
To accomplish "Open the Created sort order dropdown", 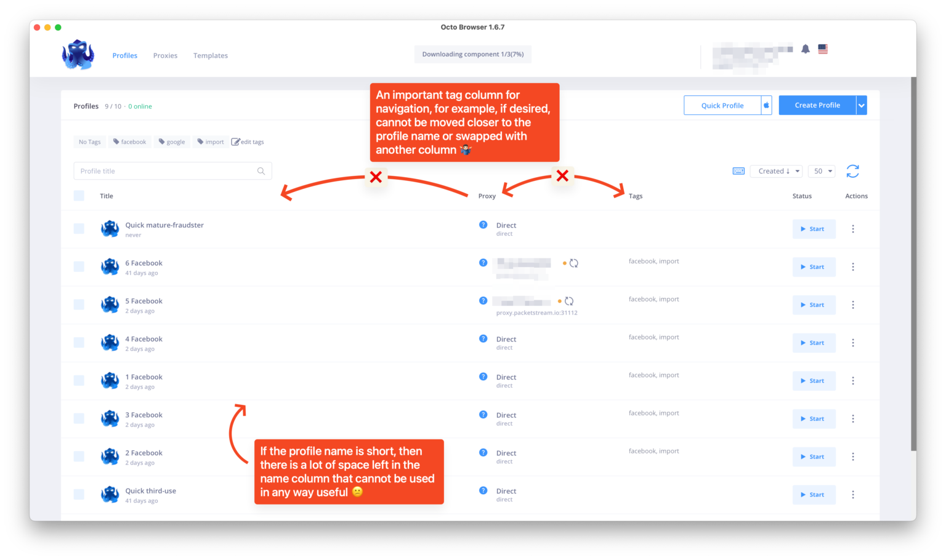I will point(775,171).
